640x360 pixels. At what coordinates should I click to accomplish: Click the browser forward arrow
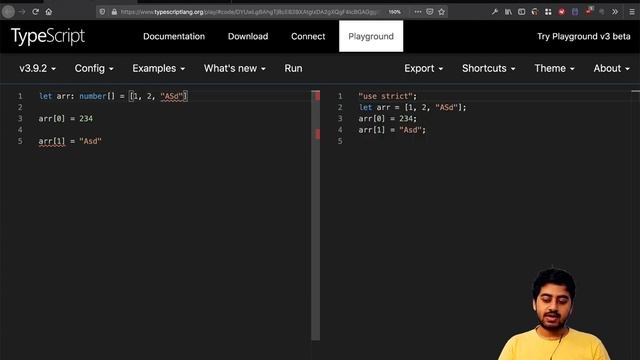22,12
